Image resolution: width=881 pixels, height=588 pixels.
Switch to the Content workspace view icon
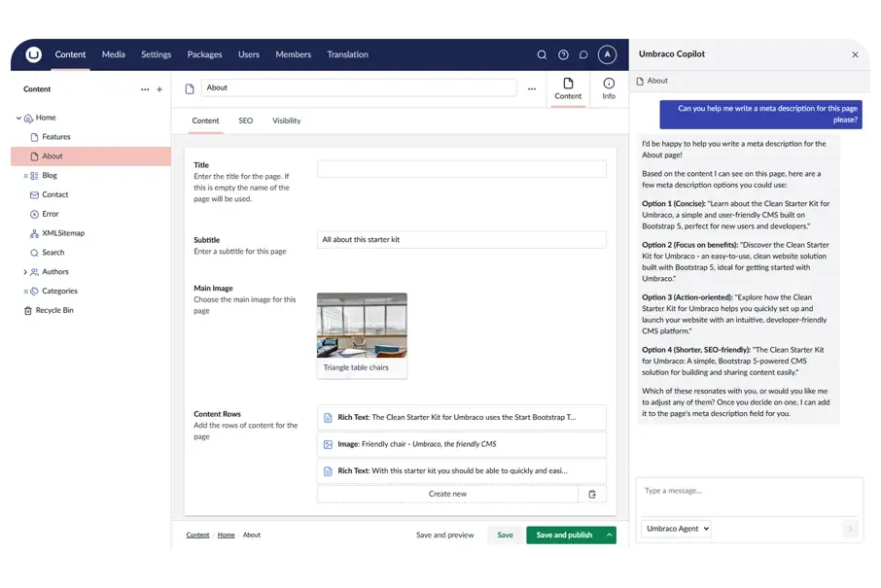coord(568,88)
